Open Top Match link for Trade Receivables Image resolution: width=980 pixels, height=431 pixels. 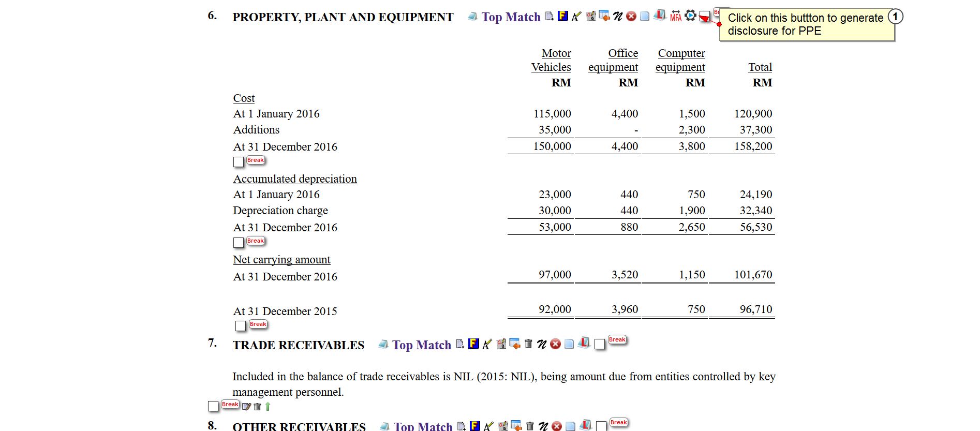(421, 345)
